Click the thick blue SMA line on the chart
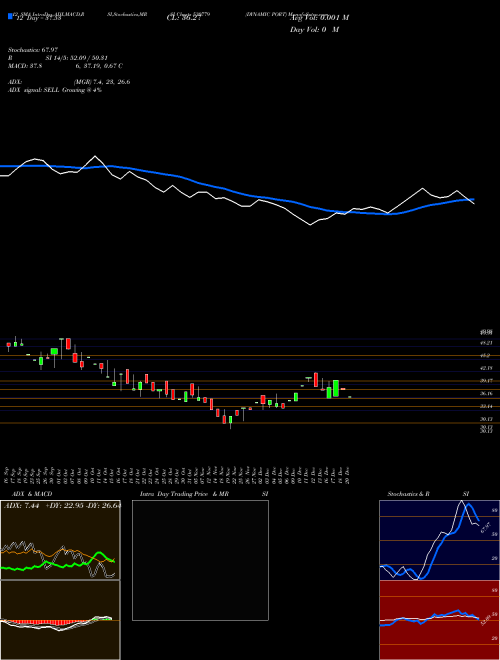The height and width of the screenshot is (660, 500). [237, 192]
